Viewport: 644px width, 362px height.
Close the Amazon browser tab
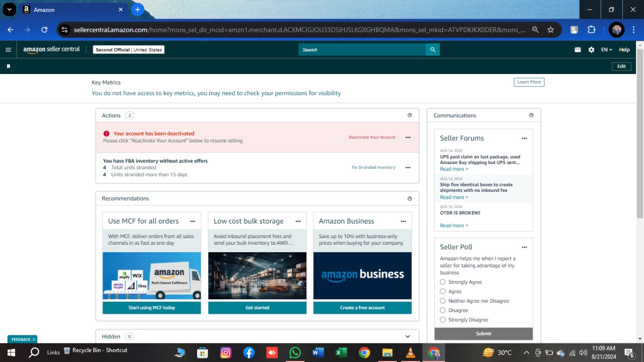[x=120, y=10]
